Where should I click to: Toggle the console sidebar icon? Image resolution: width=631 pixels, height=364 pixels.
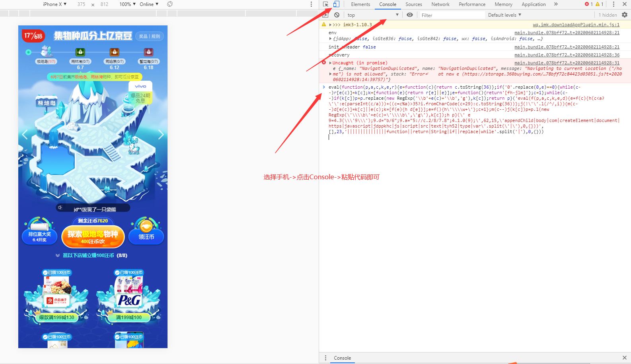[325, 15]
